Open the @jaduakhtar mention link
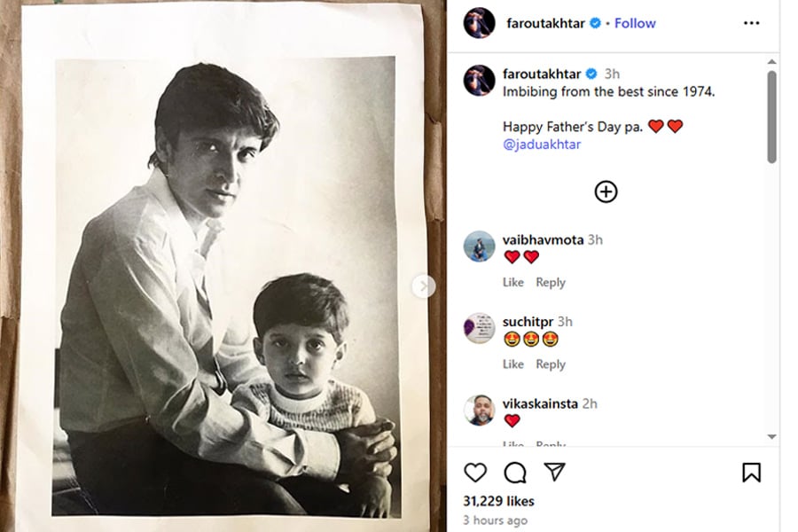Screen dimensions: 798x532 point(542,145)
